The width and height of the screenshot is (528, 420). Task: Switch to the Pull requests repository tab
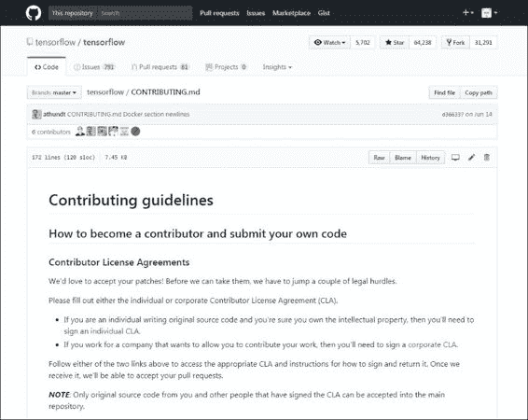pos(160,67)
